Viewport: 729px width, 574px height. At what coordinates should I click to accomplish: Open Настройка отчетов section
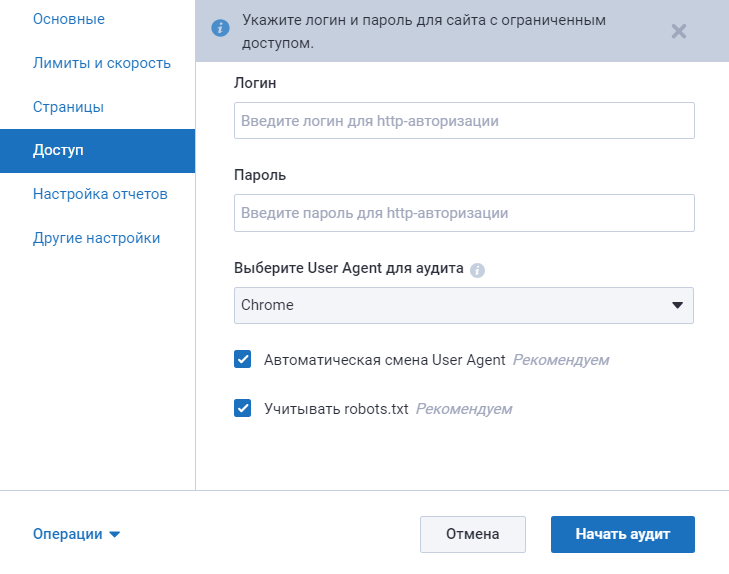(99, 194)
